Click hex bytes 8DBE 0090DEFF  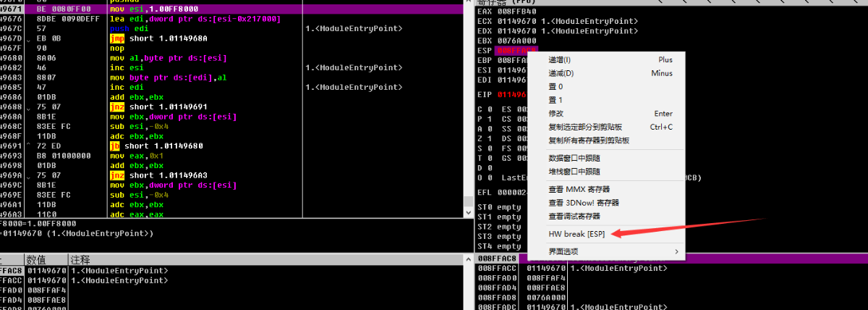point(67,19)
